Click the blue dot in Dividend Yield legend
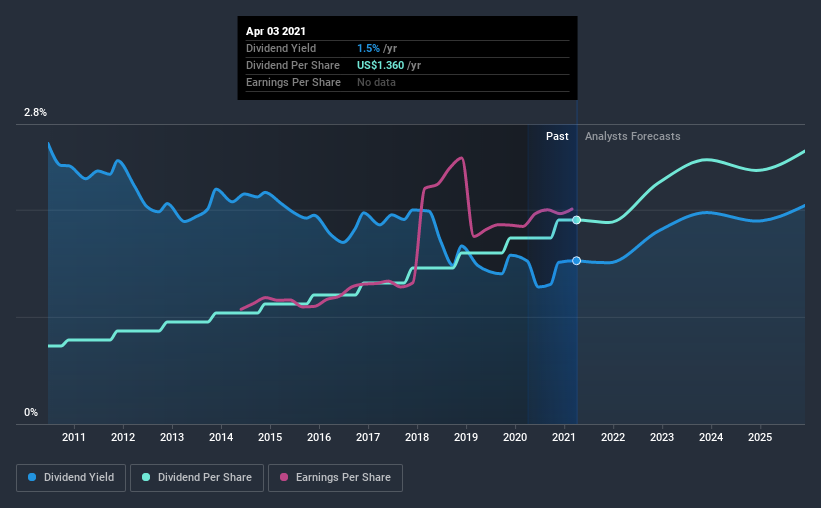Screen dimensions: 821x508 35,478
